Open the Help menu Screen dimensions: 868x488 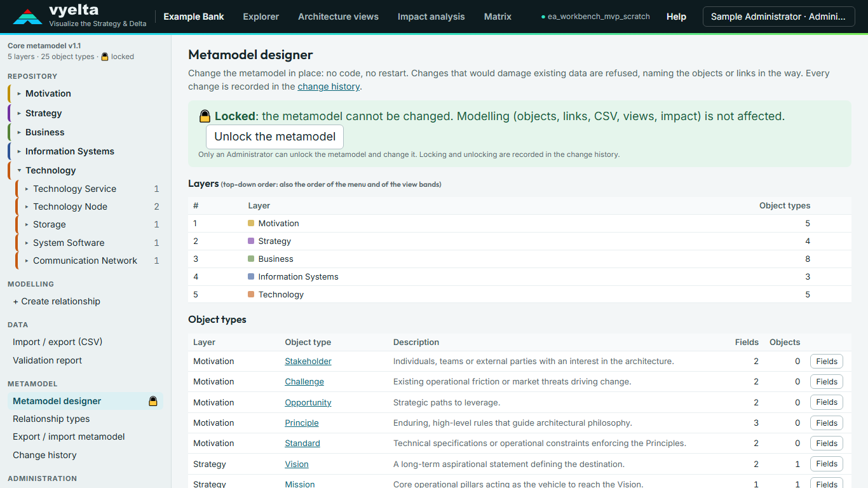click(x=676, y=17)
